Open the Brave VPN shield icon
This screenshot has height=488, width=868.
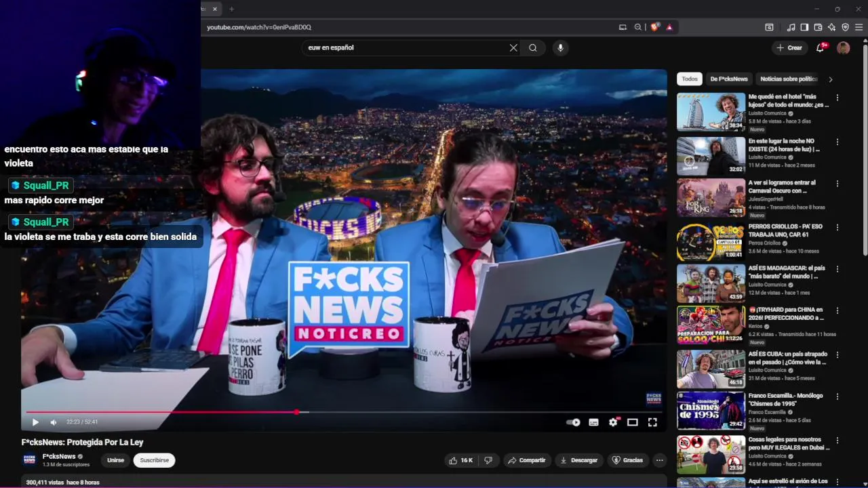[x=845, y=27]
